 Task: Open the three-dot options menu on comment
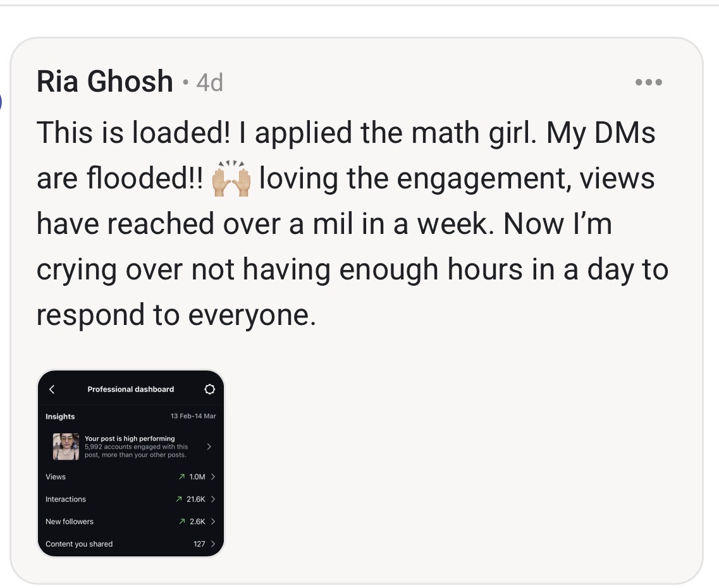pyautogui.click(x=648, y=82)
